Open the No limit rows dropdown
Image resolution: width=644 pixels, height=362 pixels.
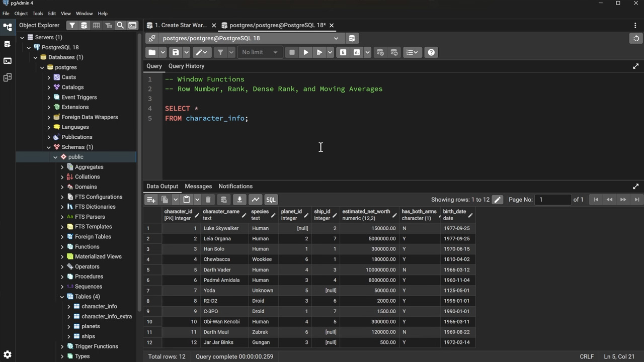[260, 52]
